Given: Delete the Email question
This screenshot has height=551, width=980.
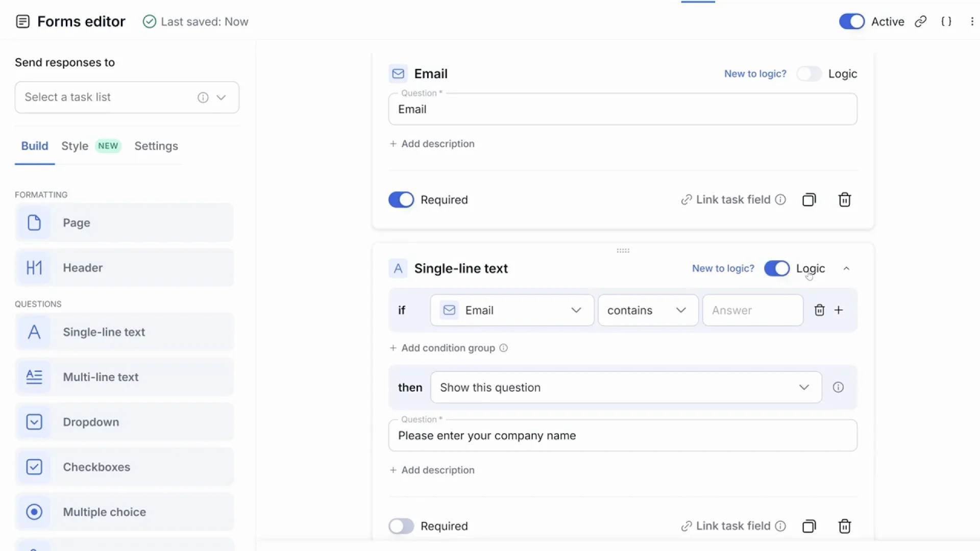Looking at the screenshot, I should point(845,199).
